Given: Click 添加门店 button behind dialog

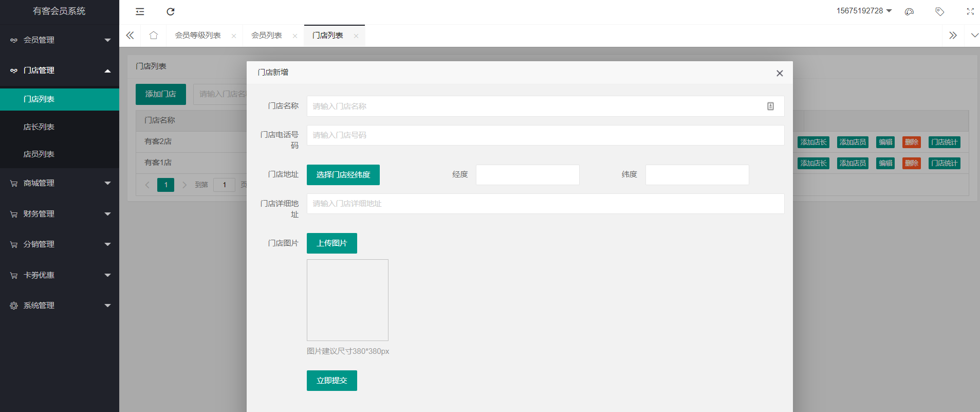Looking at the screenshot, I should click(x=161, y=94).
